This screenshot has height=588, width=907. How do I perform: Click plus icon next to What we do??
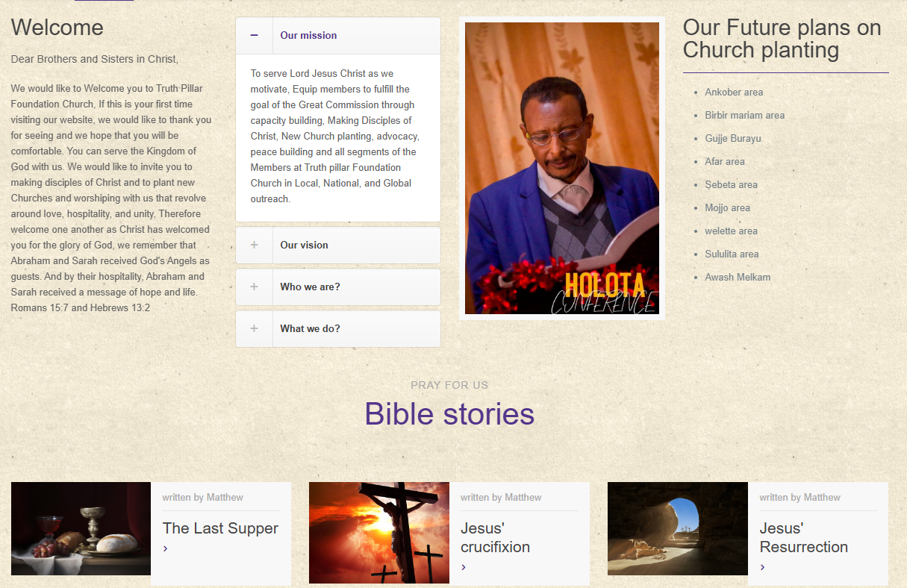point(255,329)
